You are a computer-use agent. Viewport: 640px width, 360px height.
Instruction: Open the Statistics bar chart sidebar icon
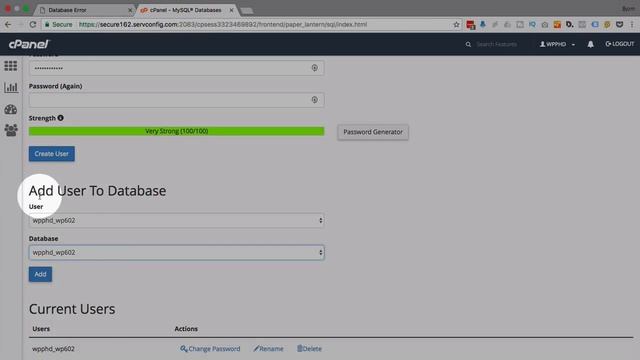[11, 87]
